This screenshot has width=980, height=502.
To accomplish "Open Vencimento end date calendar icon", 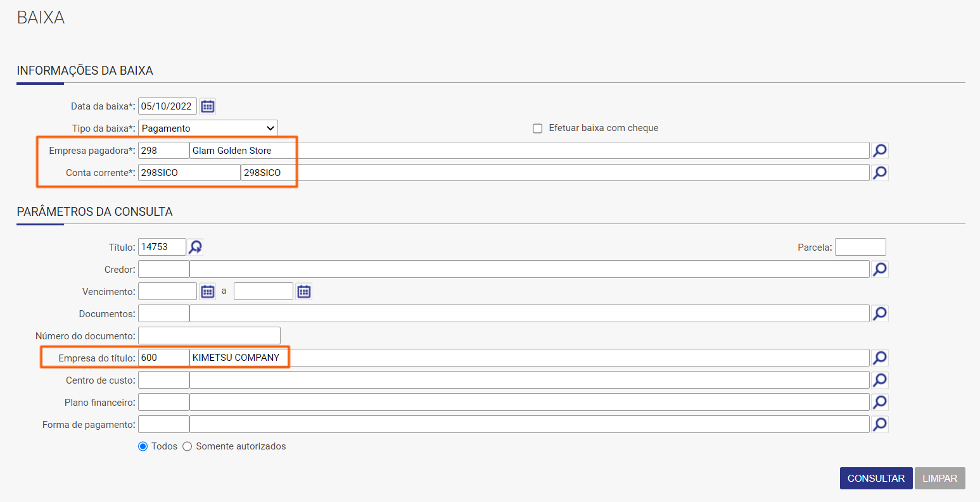I will 304,291.
